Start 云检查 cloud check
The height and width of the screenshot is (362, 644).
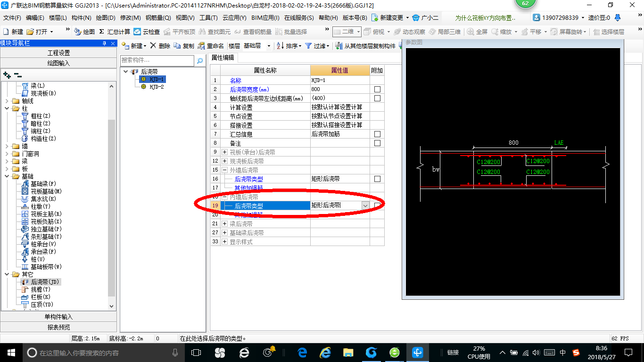[x=147, y=32]
